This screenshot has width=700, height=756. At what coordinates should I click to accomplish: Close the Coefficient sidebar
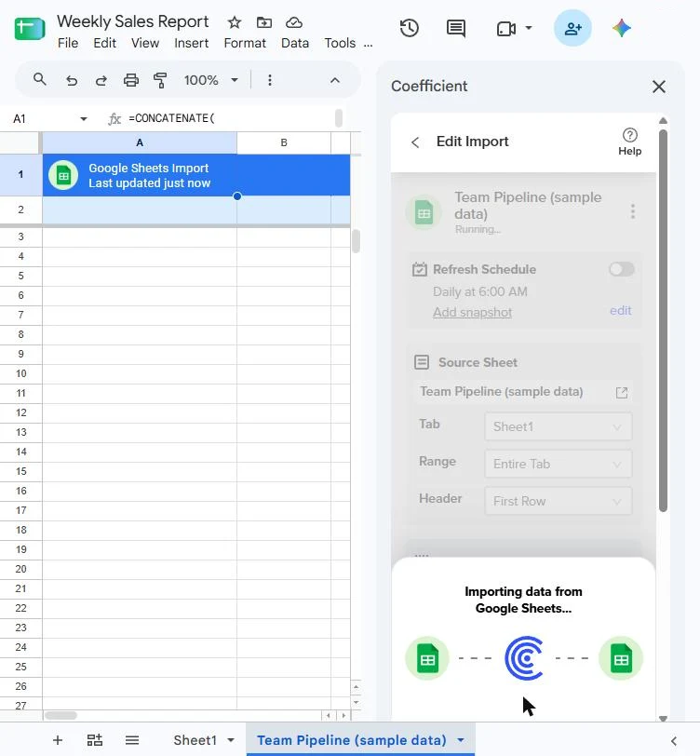pos(658,87)
